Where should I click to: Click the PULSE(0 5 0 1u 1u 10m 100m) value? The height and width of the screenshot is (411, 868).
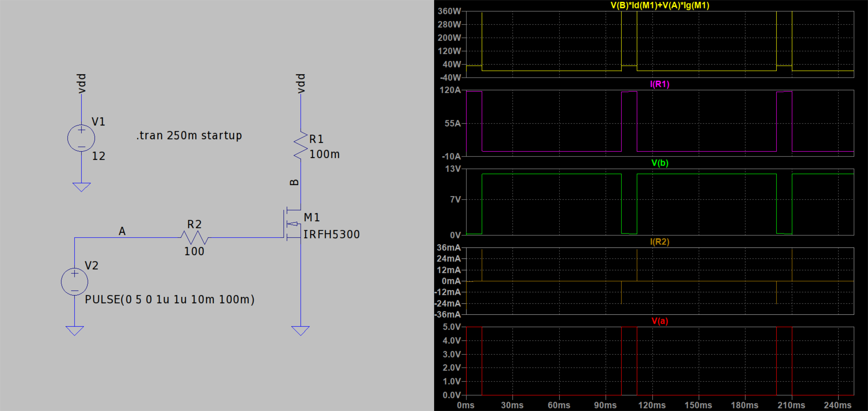pos(170,299)
